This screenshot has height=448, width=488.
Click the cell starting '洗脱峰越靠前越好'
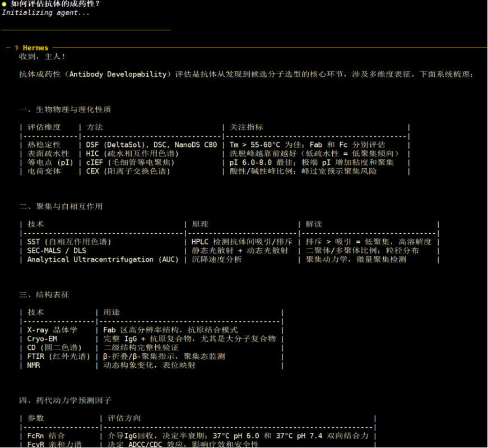(314, 154)
